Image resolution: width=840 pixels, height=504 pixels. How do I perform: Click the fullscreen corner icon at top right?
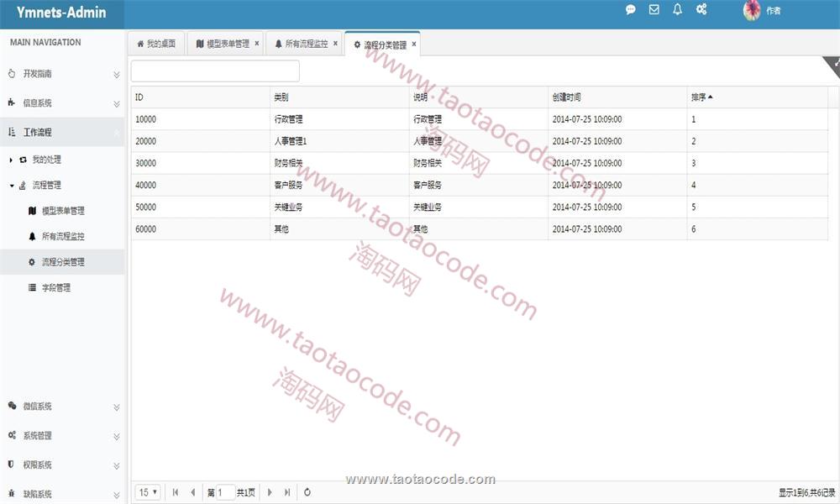[x=833, y=63]
